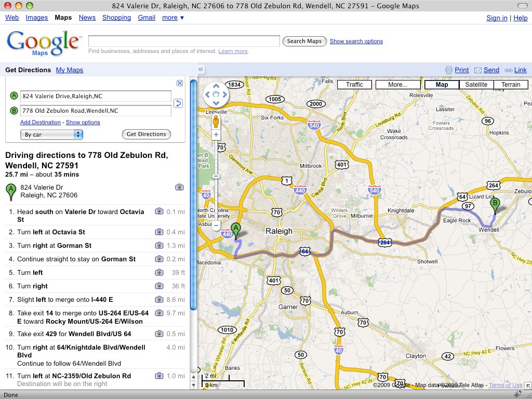
Task: Open photo for step 4 Continue straight on Gorman St
Action: tap(159, 259)
